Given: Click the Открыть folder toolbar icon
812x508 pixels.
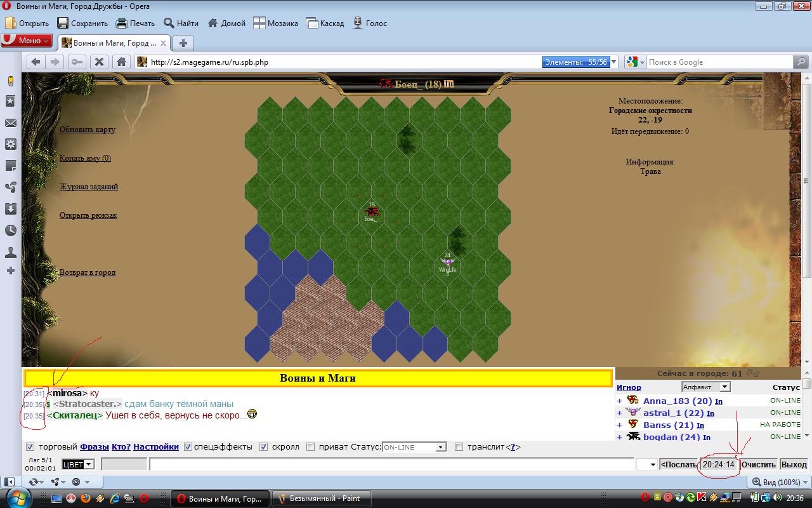Looking at the screenshot, I should 11,23.
